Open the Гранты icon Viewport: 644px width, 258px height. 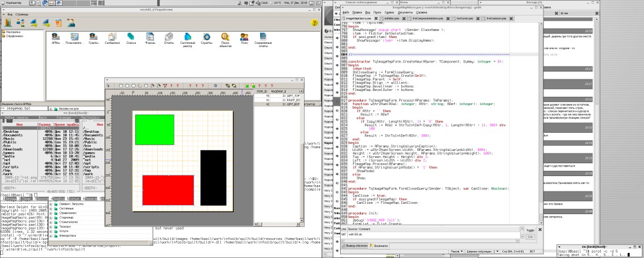(93, 38)
